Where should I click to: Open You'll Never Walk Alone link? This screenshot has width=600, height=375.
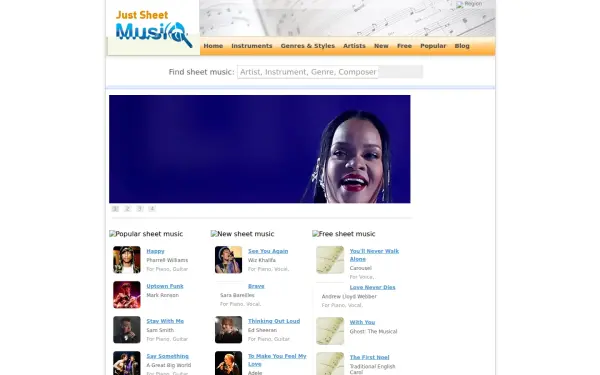pos(374,255)
